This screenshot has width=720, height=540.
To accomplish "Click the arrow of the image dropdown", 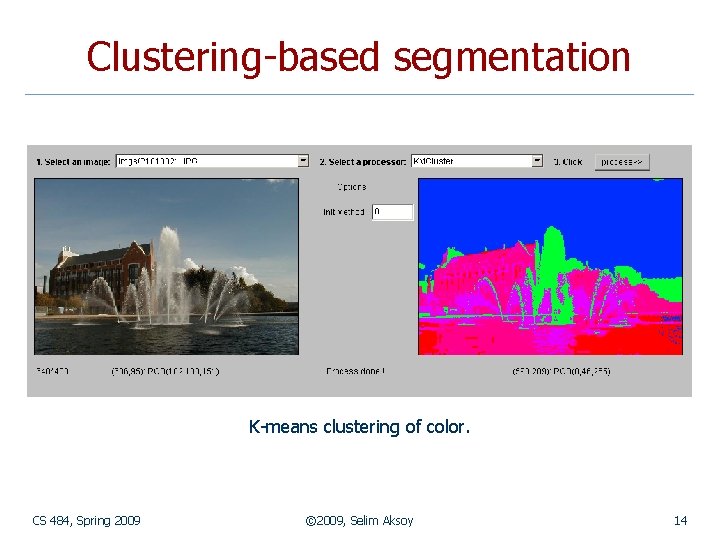I will click(x=303, y=161).
